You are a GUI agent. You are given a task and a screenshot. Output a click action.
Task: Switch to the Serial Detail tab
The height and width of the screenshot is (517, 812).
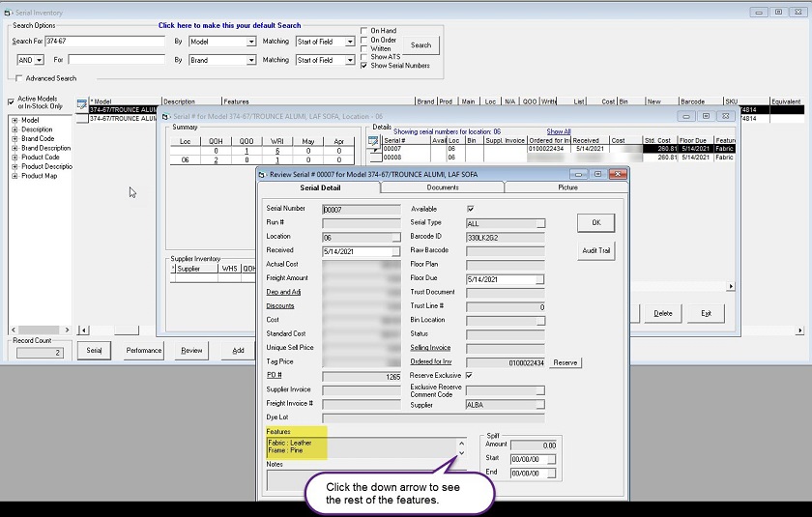click(320, 187)
